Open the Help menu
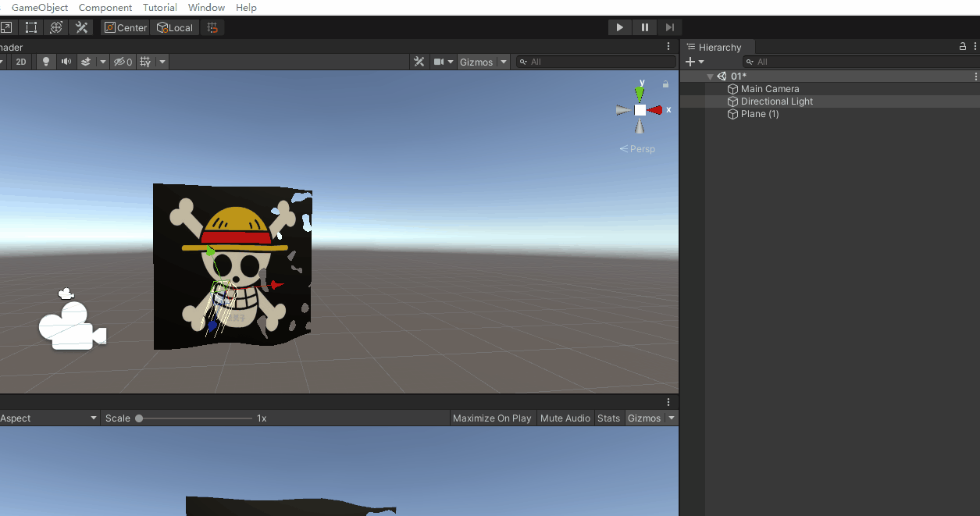Screen dimensions: 980x516 tap(246, 7)
